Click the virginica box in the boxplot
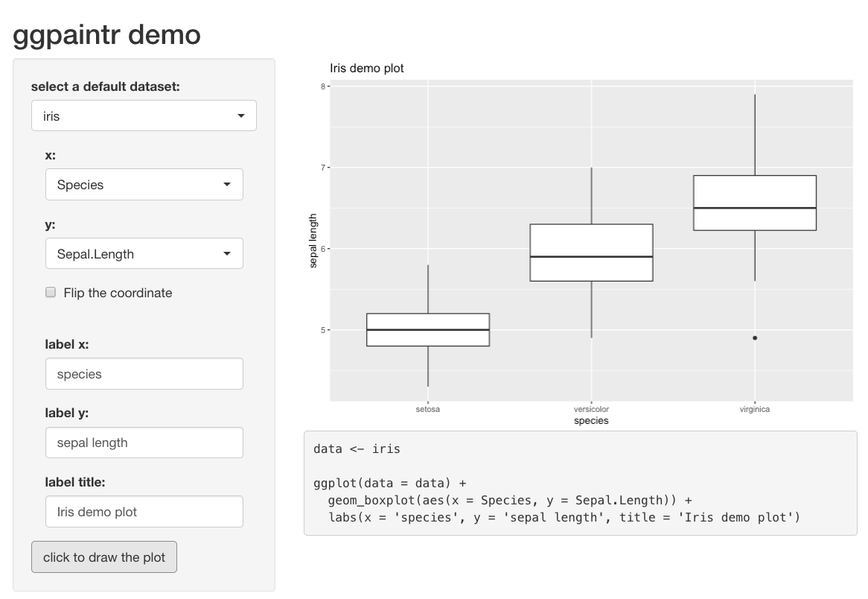The width and height of the screenshot is (868, 599). (755, 203)
